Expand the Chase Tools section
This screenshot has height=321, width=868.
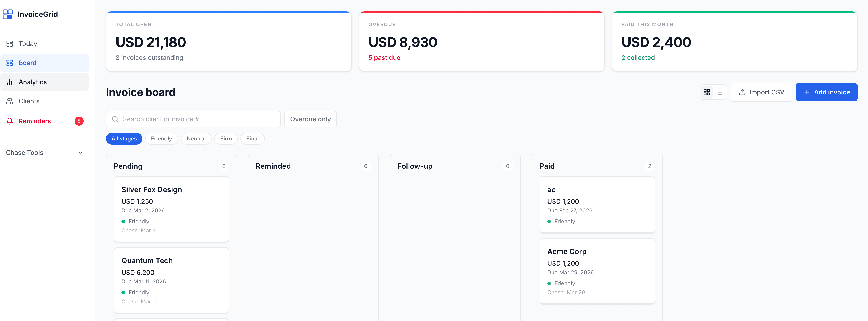click(25, 152)
